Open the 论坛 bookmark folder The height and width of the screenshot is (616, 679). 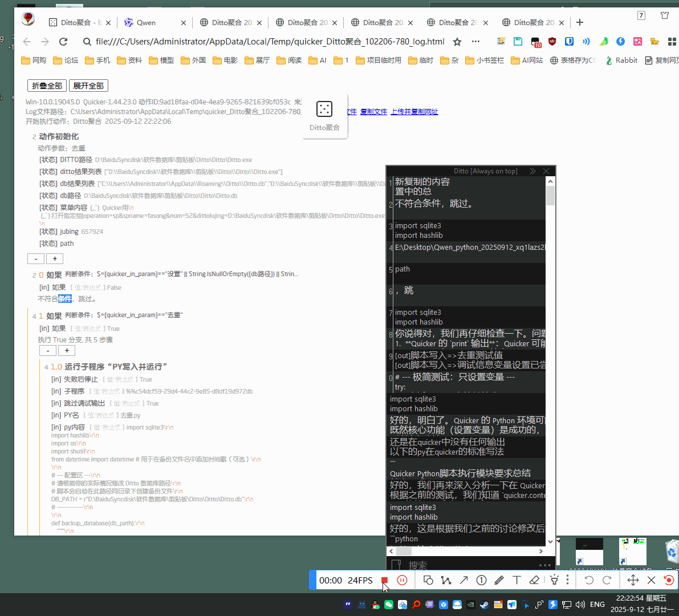[x=66, y=60]
